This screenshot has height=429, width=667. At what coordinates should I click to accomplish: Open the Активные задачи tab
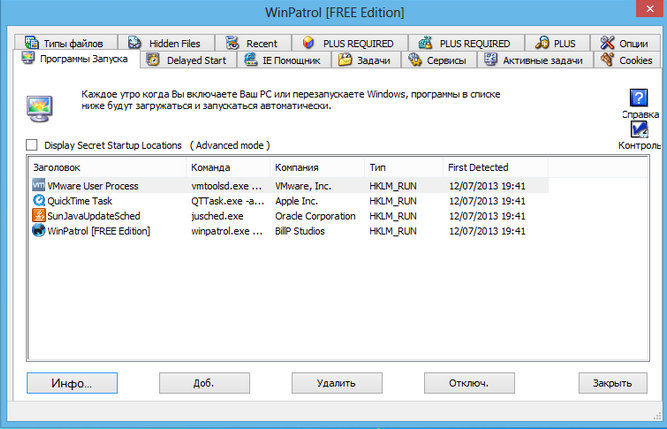click(x=536, y=60)
